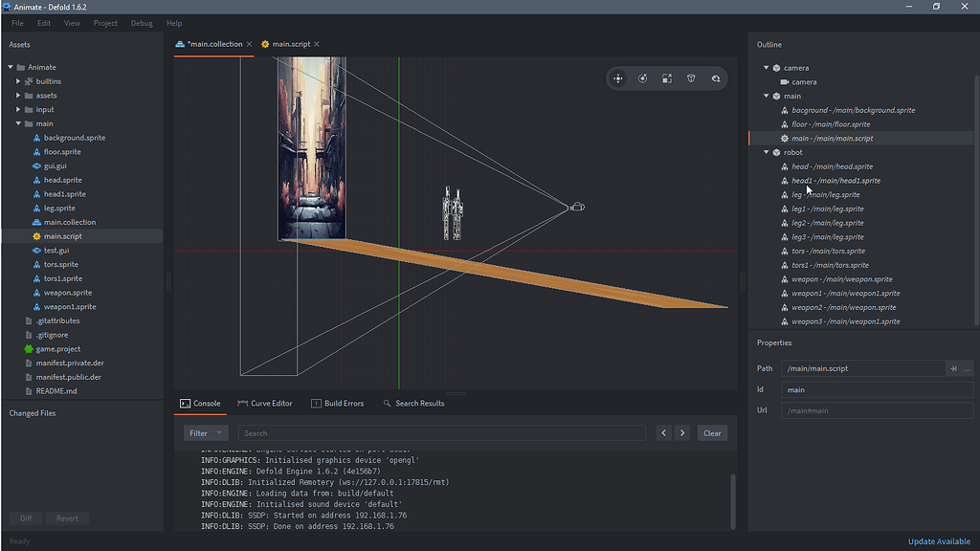Click the camera realign icon in scene toolbar
980x551 pixels.
point(716,78)
